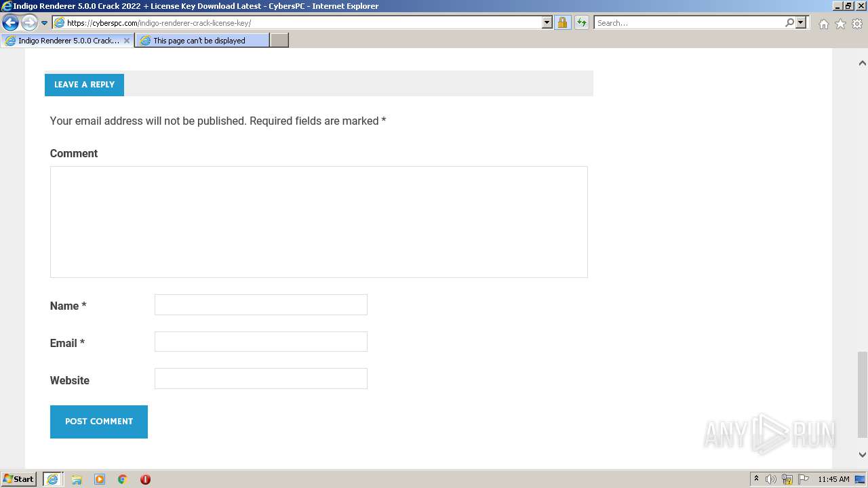Screen dimensions: 868x488
Task: Show hidden system tray icons
Action: tap(756, 479)
